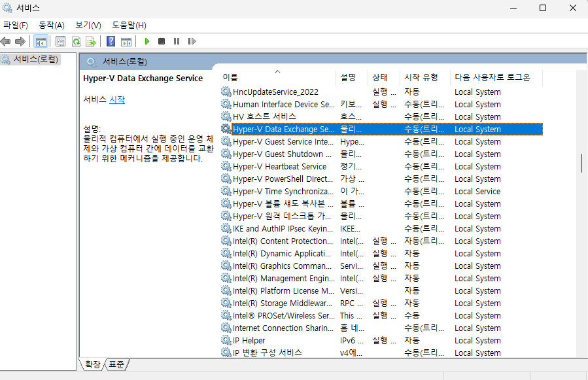Click the Stop Service square icon
The image size is (588, 380).
162,41
